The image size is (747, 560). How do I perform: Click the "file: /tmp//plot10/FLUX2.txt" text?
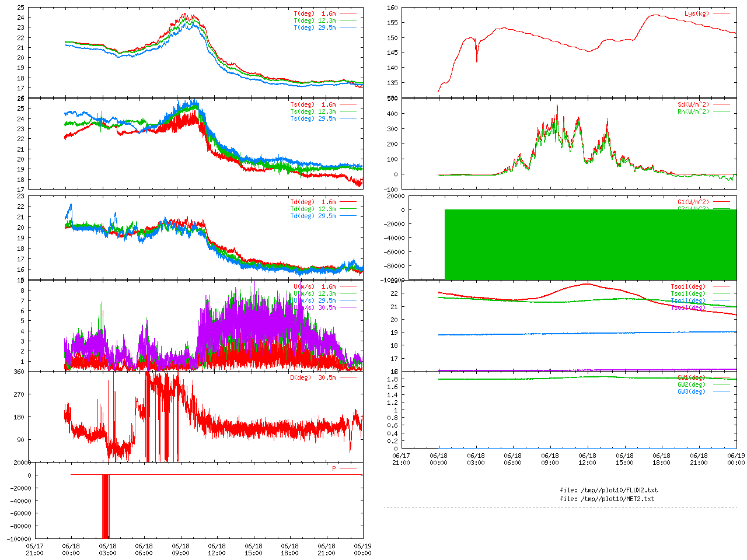click(609, 490)
